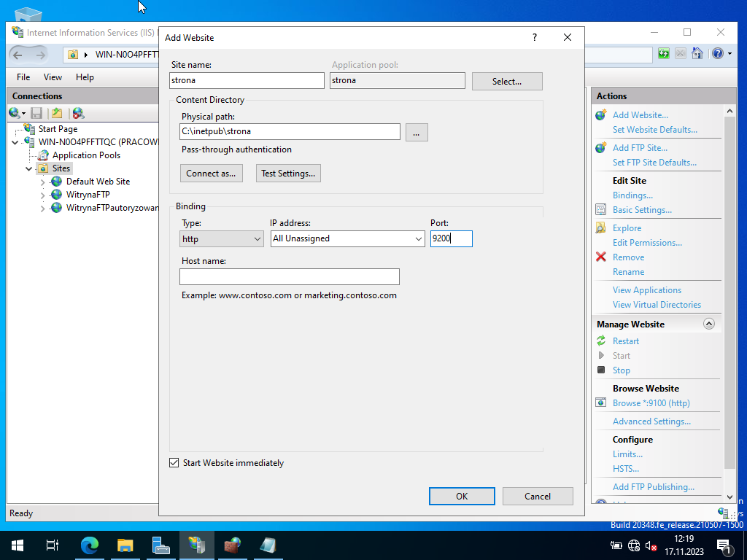
Task: Click View Virtual Directories link
Action: coord(657,305)
